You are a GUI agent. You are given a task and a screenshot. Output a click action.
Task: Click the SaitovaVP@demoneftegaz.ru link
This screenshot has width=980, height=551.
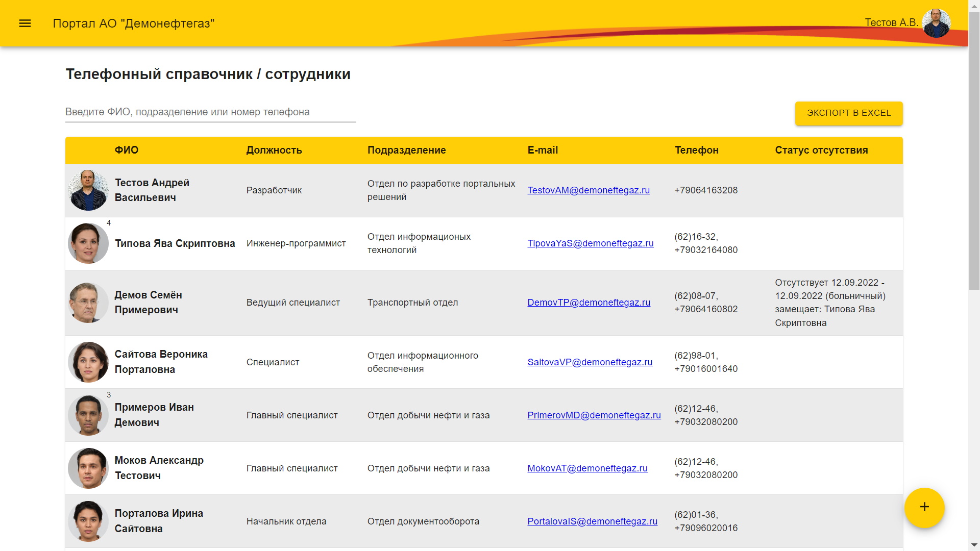click(x=590, y=362)
